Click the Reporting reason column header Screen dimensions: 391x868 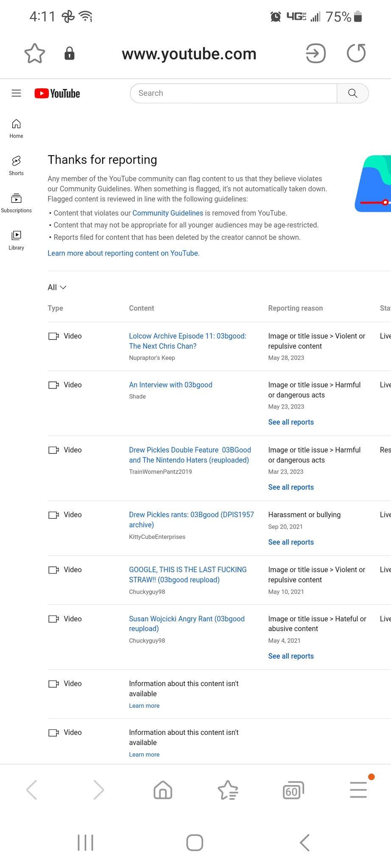[x=296, y=308]
